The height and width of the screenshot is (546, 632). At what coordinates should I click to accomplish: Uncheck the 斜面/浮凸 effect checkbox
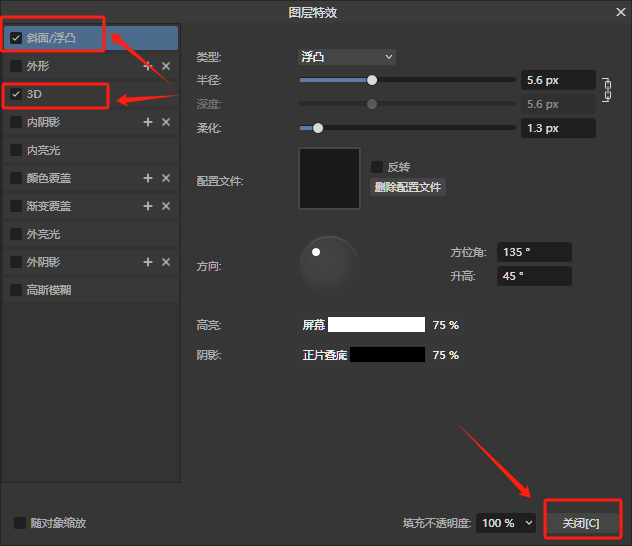tap(16, 38)
